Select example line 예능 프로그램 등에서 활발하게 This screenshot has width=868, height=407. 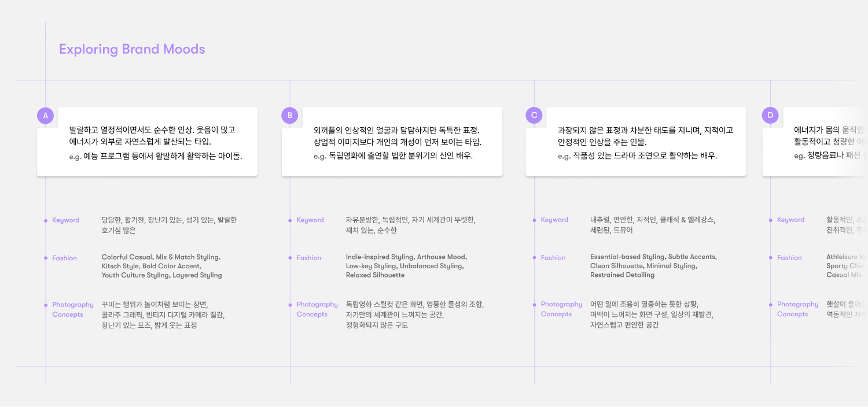pos(155,156)
